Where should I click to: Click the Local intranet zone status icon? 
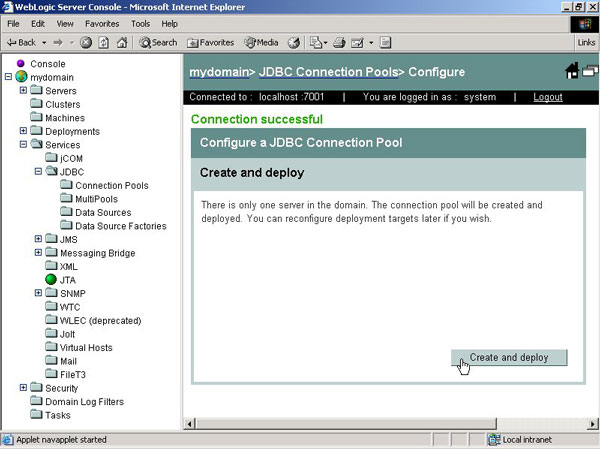495,440
